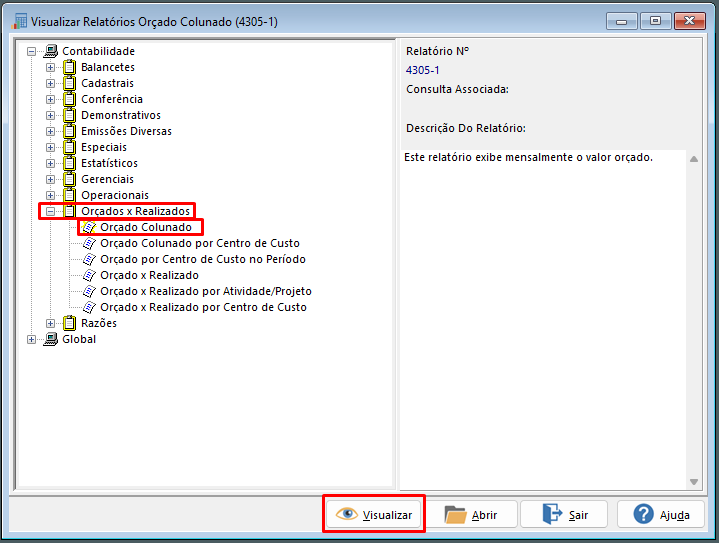Select the Orçado x Realizado report
The image size is (719, 543).
point(149,276)
